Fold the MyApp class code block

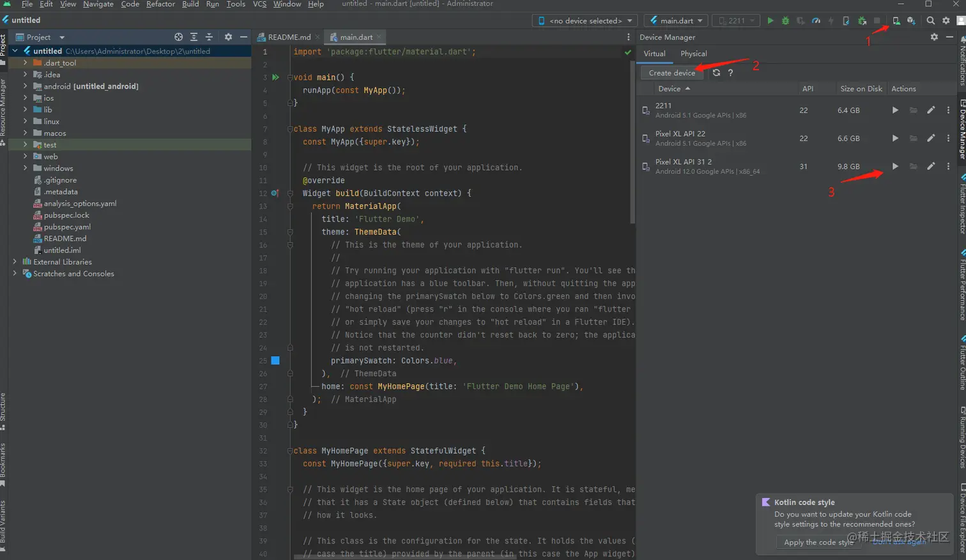(x=289, y=129)
